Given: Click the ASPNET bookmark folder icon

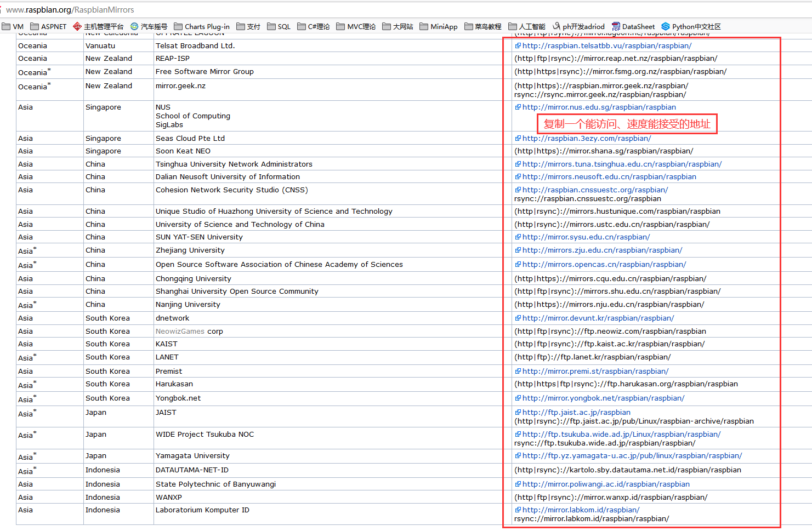Looking at the screenshot, I should (35, 26).
